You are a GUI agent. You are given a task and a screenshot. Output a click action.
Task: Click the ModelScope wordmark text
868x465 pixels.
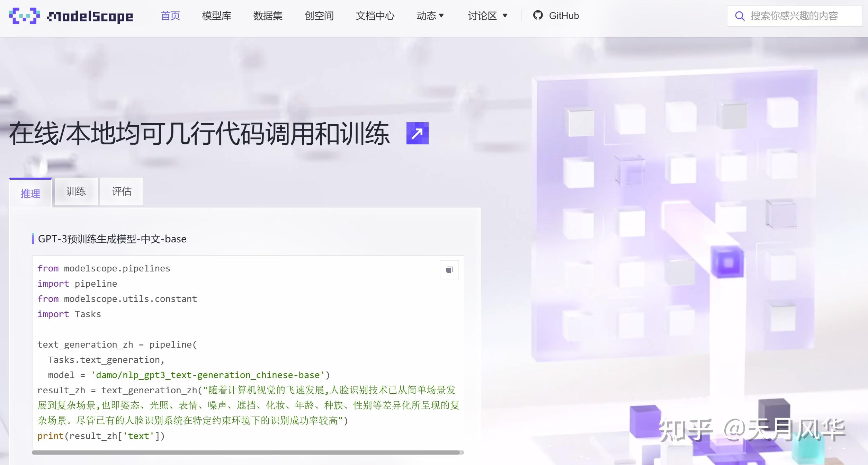coord(90,16)
